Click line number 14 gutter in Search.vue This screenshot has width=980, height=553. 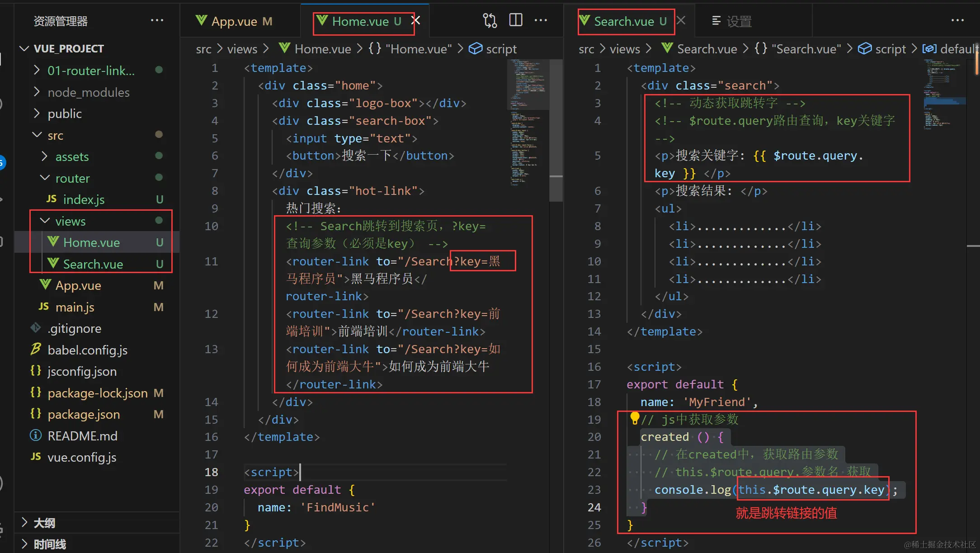coord(594,331)
